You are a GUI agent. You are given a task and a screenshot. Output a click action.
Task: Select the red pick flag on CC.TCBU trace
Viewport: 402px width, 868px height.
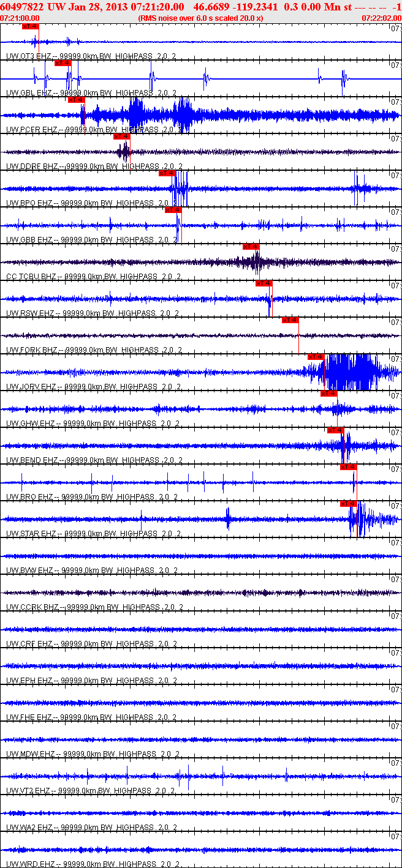(x=251, y=247)
